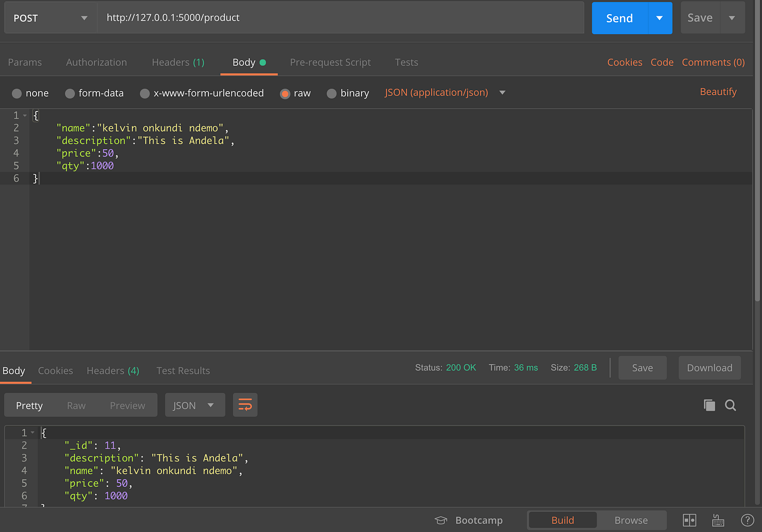
Task: Copy the response body to clipboard
Action: tap(709, 405)
